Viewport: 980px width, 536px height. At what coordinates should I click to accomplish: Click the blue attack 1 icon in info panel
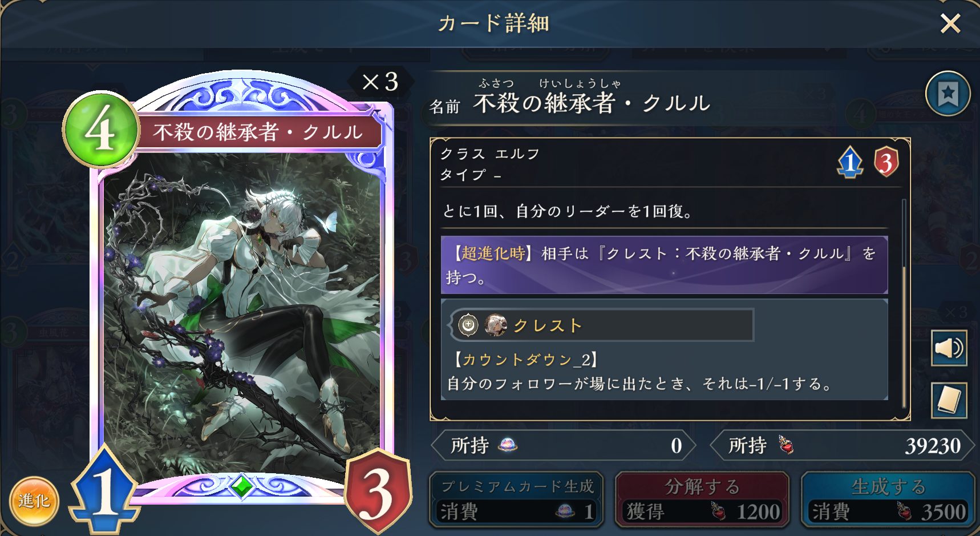[x=850, y=162]
